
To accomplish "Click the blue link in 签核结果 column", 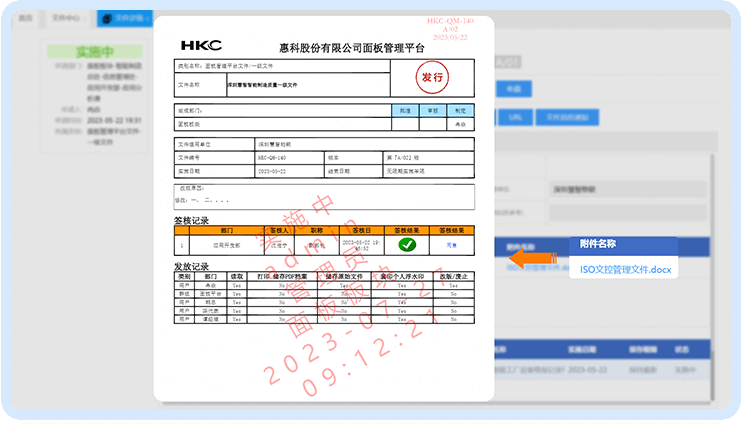I will point(451,245).
